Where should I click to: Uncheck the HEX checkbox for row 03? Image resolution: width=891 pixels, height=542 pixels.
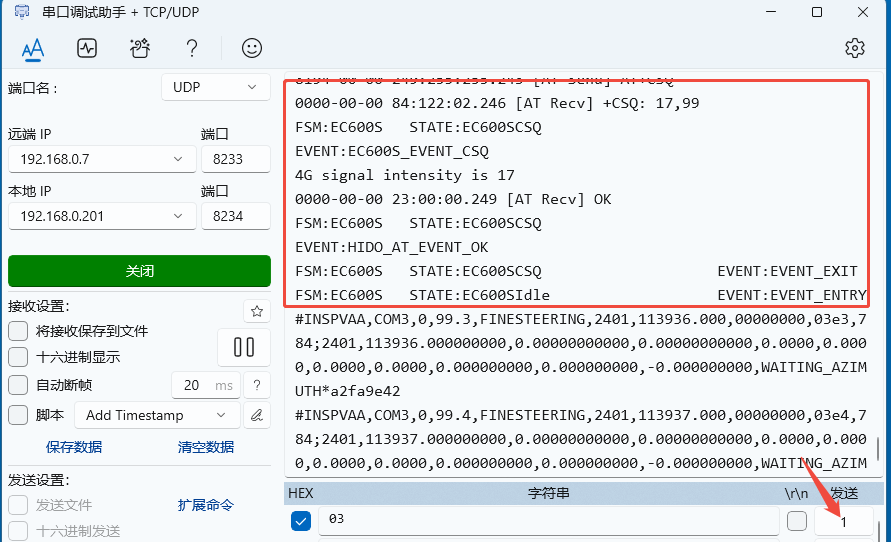coord(301,521)
